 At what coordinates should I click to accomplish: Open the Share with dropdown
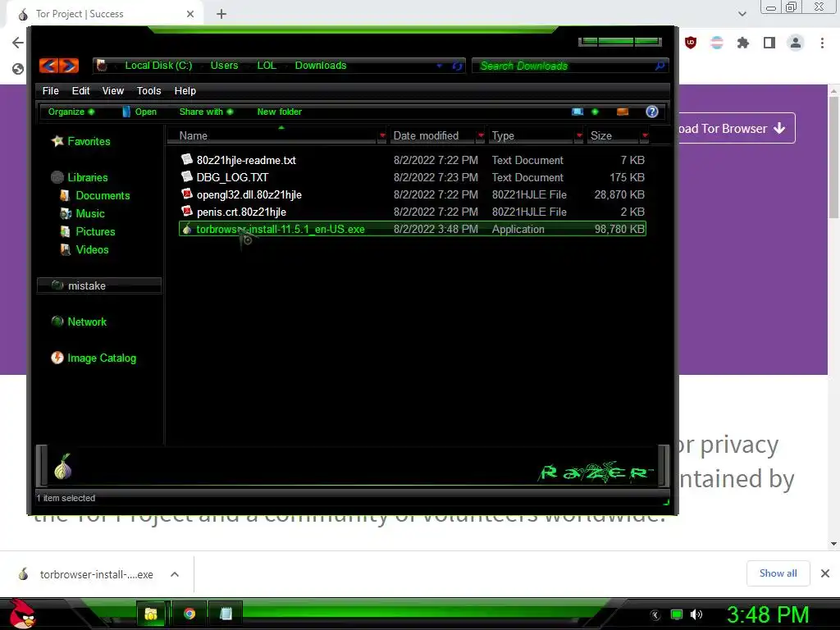point(206,112)
